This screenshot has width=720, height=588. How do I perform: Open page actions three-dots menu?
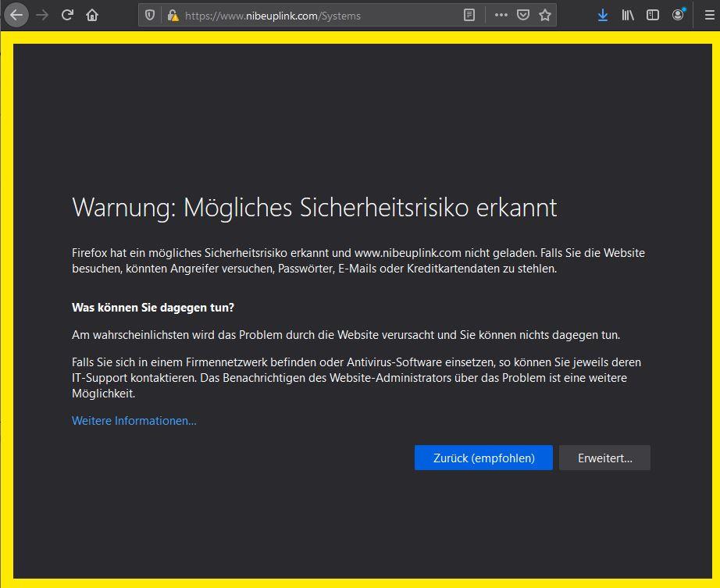501,15
